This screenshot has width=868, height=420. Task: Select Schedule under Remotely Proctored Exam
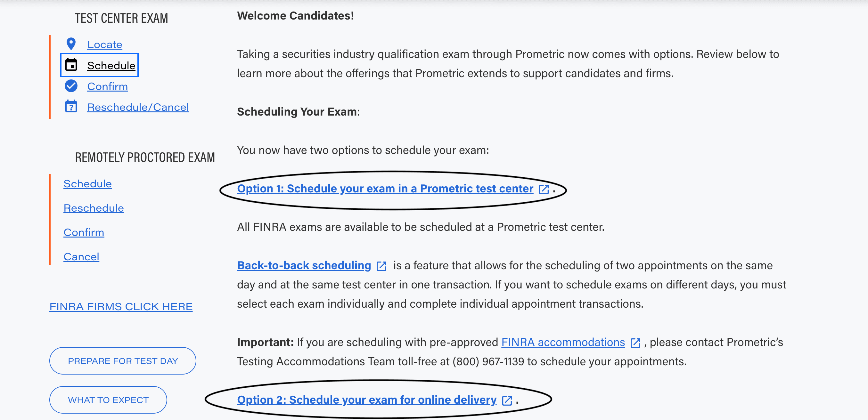pyautogui.click(x=87, y=183)
